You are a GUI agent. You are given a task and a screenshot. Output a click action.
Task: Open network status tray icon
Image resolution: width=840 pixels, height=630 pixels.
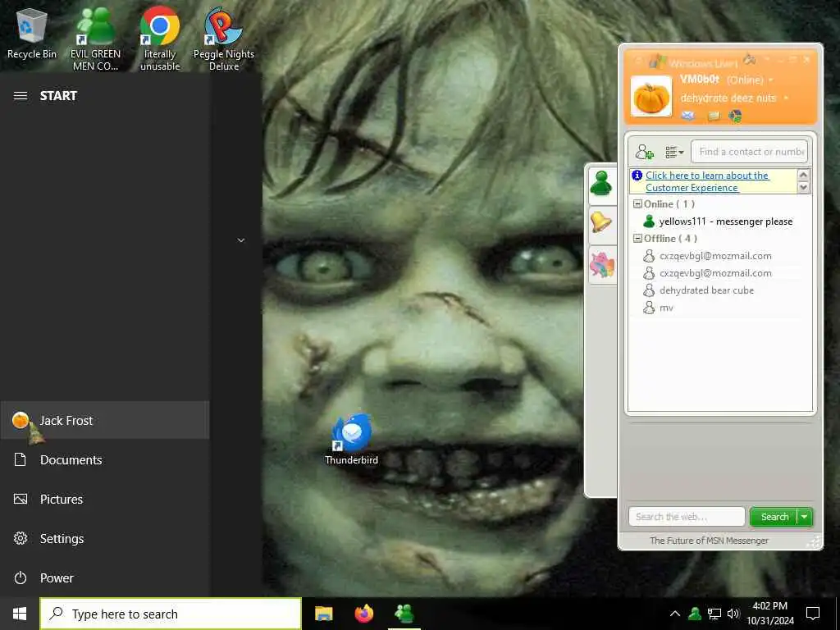pyautogui.click(x=714, y=614)
